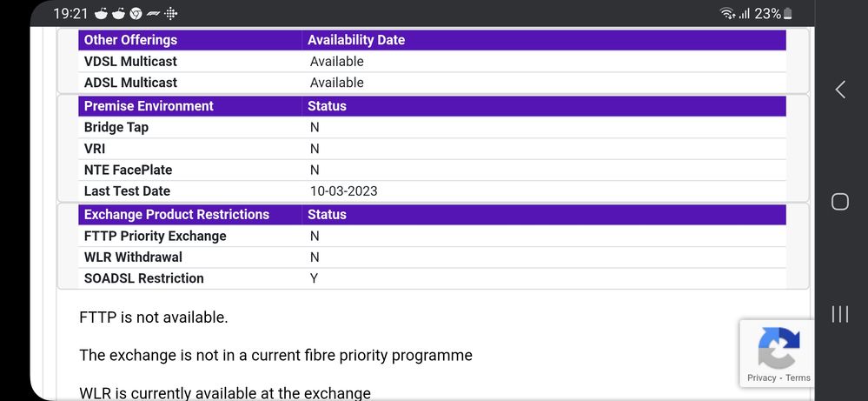Click the Exchange Product Restrictions header
868x401 pixels.
pos(176,214)
